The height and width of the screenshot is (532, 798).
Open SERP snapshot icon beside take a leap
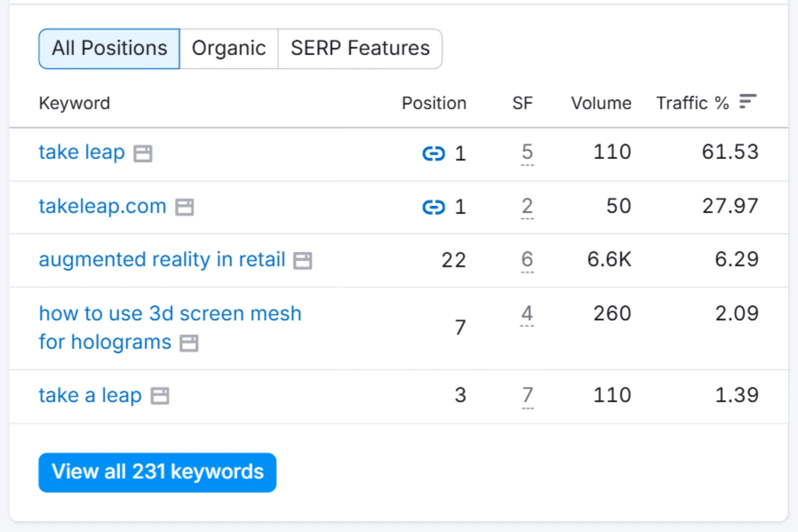[160, 396]
